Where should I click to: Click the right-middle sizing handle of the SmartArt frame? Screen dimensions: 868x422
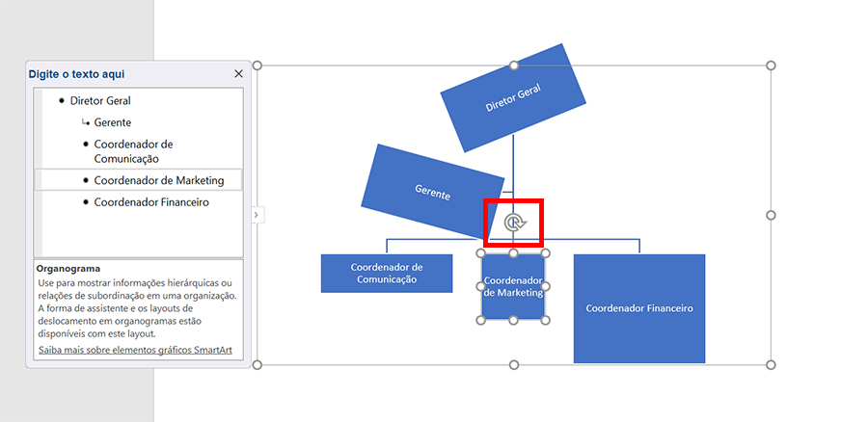[771, 215]
